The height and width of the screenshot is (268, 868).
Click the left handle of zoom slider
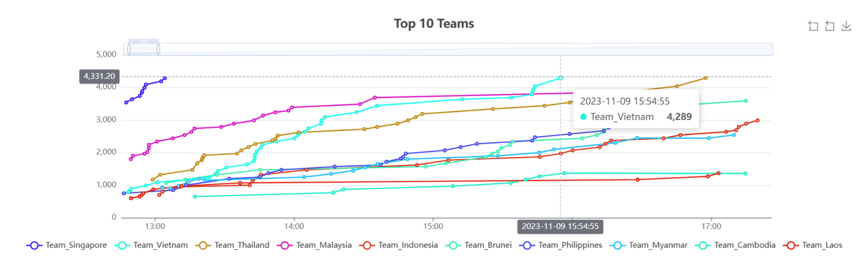coord(129,49)
